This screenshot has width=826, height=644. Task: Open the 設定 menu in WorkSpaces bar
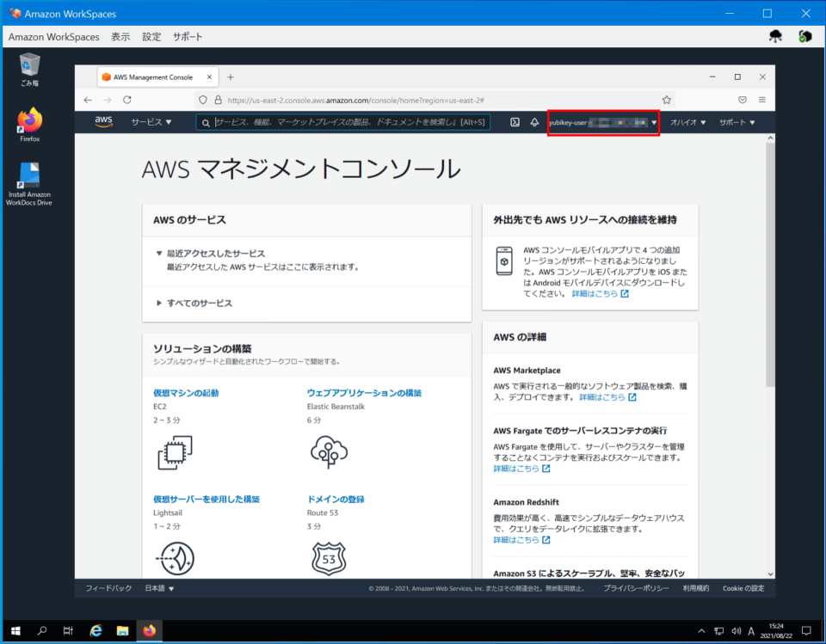[151, 37]
